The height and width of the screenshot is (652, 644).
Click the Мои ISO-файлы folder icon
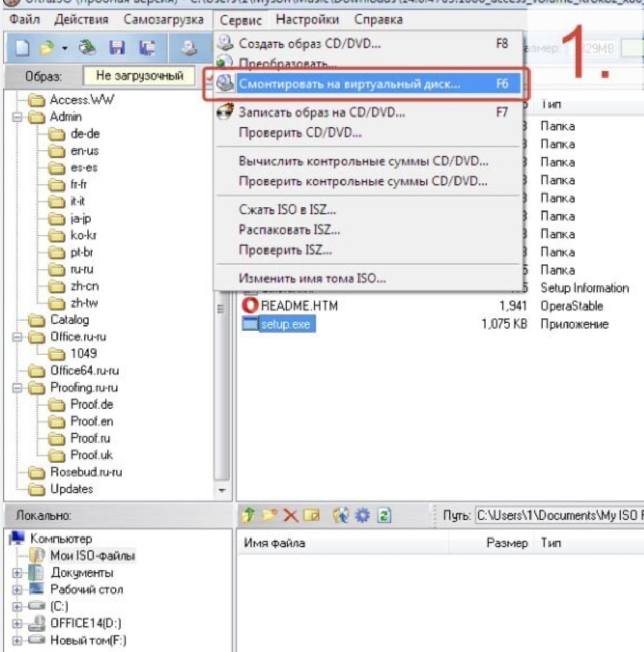(37, 555)
